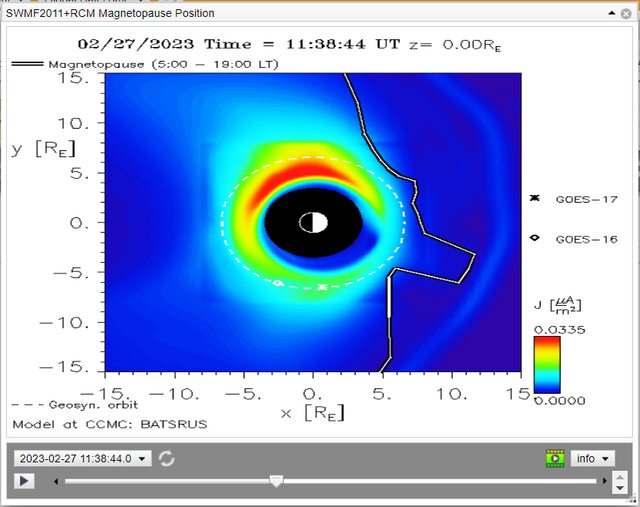Click the GOES-16 legend label
This screenshot has width=640, height=507.
click(587, 239)
